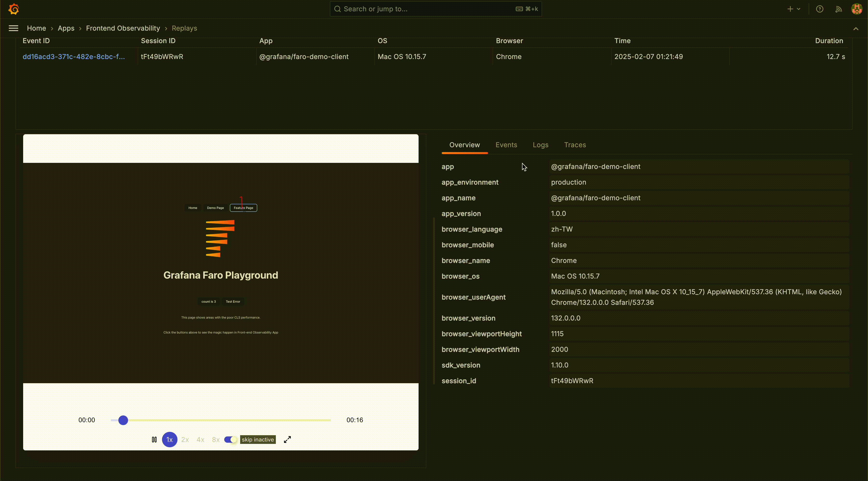Image resolution: width=868 pixels, height=481 pixels.
Task: Pause the replay playback
Action: pos(154,440)
